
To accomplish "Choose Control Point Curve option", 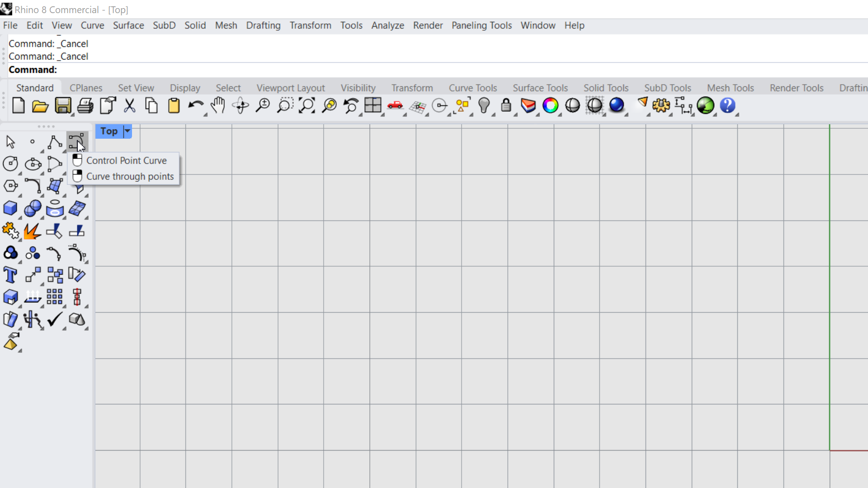I will 126,160.
